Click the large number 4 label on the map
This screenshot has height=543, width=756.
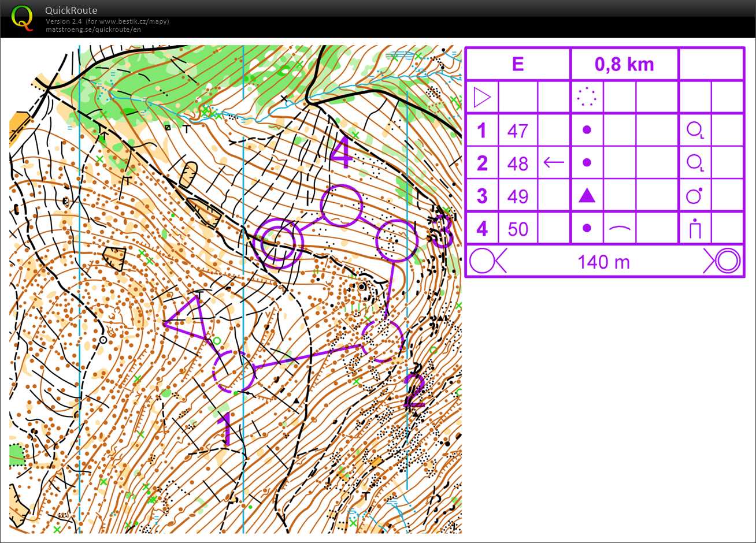(x=341, y=154)
